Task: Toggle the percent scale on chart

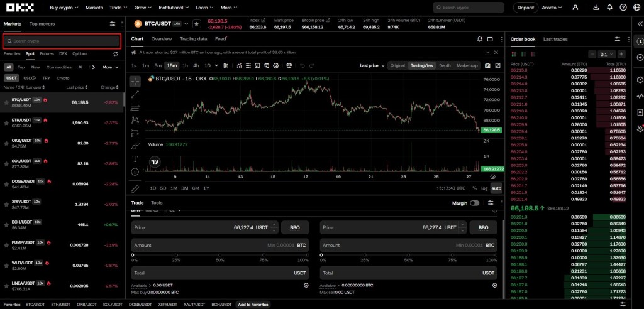Action: pyautogui.click(x=474, y=188)
